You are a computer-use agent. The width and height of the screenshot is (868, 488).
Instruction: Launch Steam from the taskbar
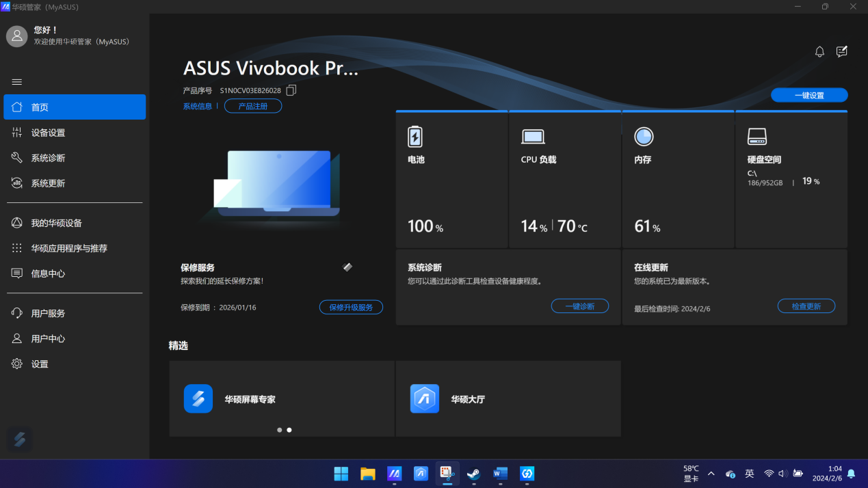[x=473, y=474]
